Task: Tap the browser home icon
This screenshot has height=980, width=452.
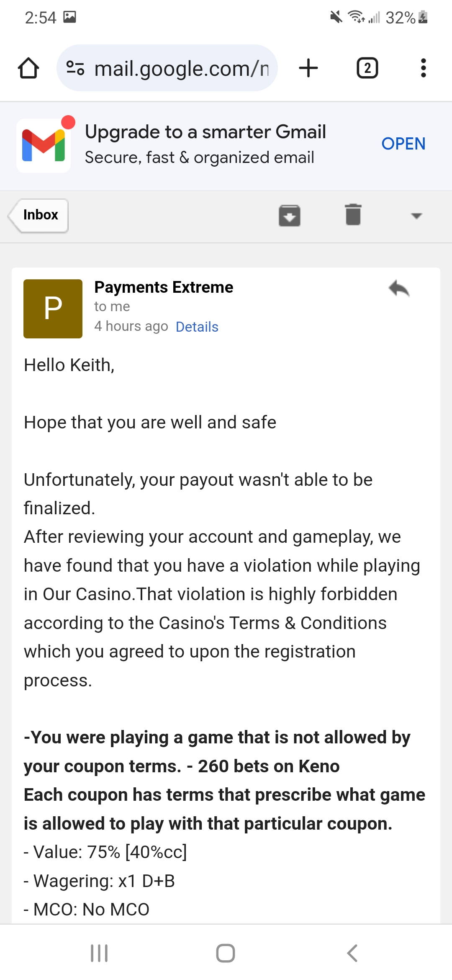Action: pyautogui.click(x=28, y=68)
